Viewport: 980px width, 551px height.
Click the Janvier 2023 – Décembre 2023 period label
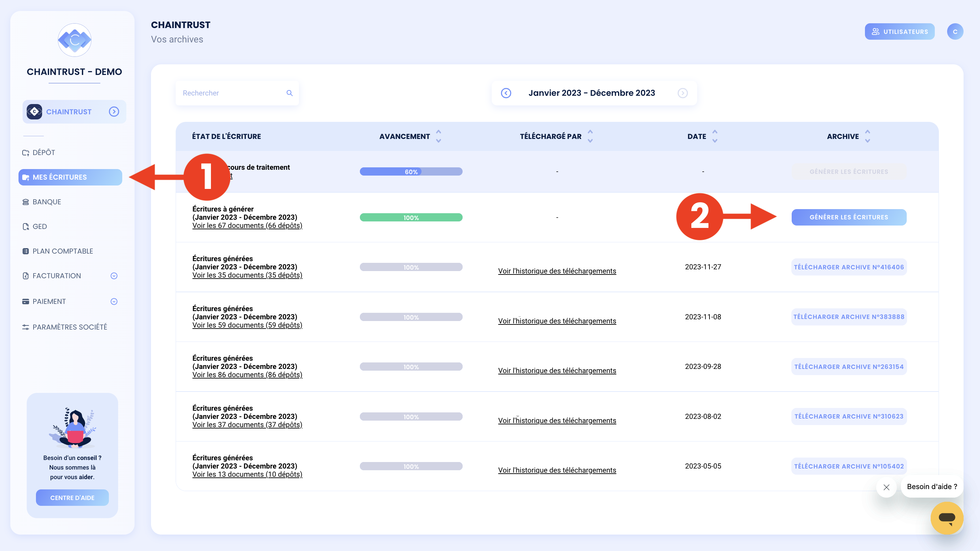pyautogui.click(x=592, y=93)
